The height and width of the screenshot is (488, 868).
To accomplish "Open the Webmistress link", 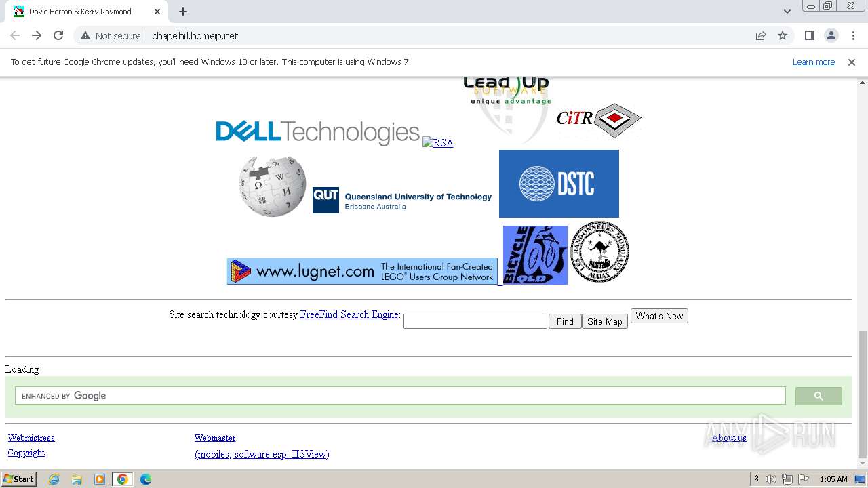I will pos(31,438).
